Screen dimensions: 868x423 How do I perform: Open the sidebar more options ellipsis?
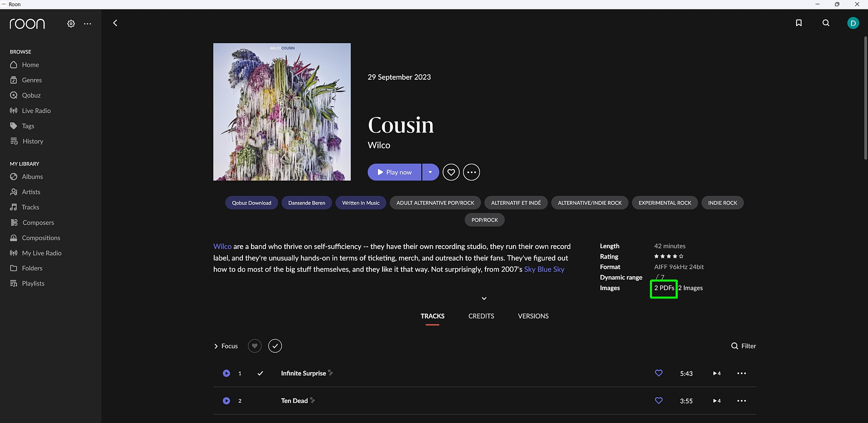point(87,24)
